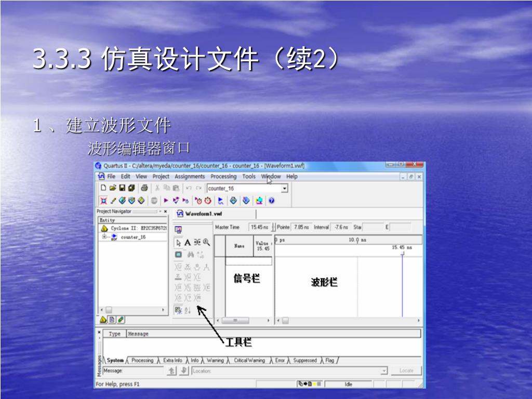Open the counter_16 project dropdown
The width and height of the screenshot is (532, 399).
[x=285, y=188]
